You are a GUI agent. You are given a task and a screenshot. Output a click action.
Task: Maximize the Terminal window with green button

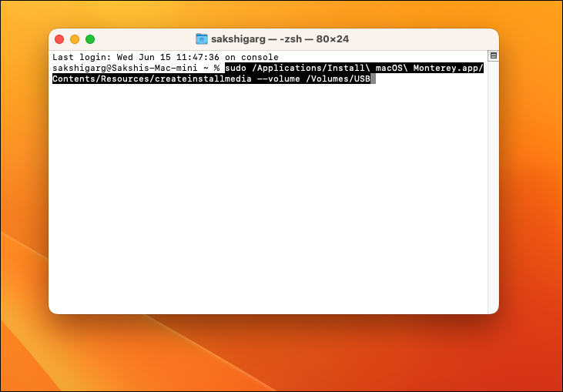pos(90,39)
